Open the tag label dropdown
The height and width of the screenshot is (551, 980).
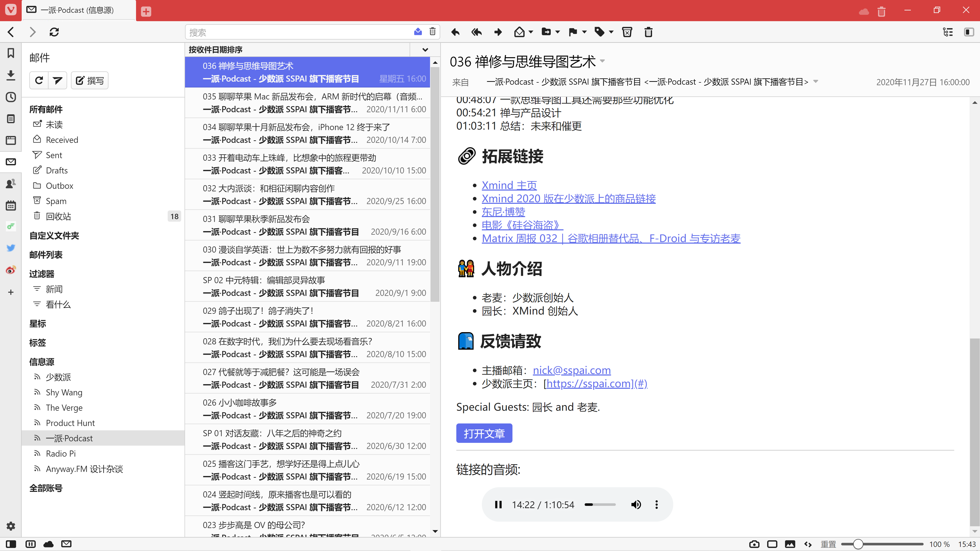point(611,32)
